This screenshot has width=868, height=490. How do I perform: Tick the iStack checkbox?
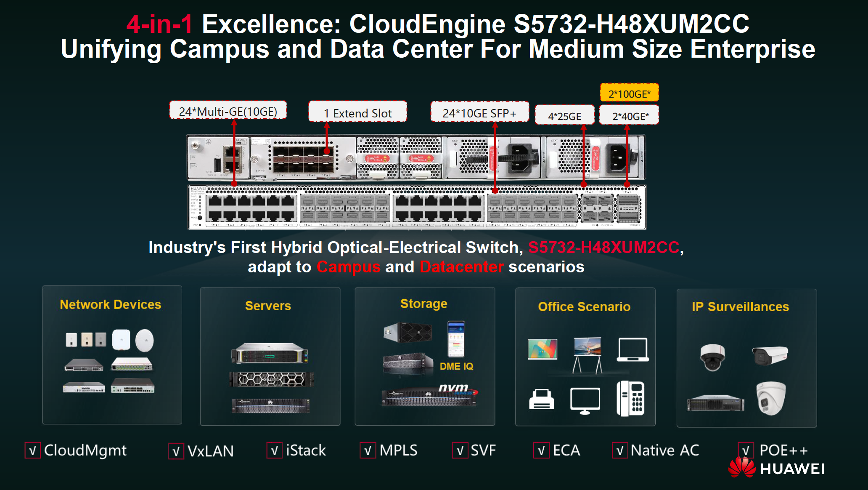pos(274,450)
